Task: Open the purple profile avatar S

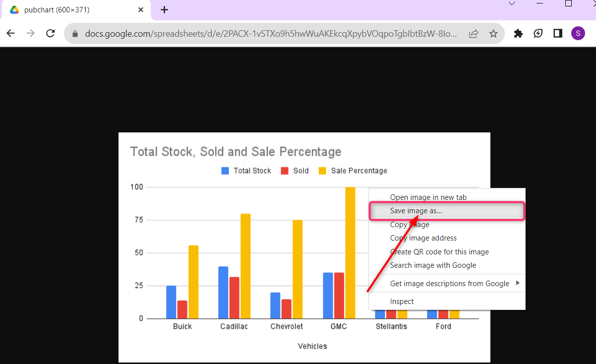Action: (x=578, y=33)
